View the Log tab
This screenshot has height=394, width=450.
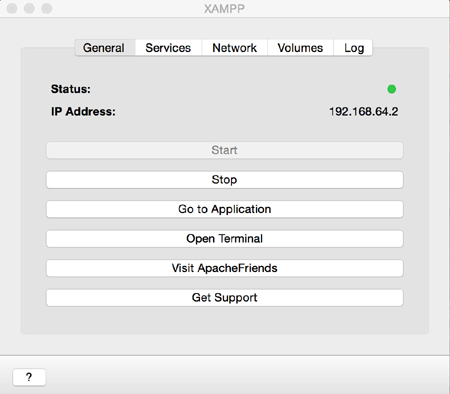click(x=353, y=48)
